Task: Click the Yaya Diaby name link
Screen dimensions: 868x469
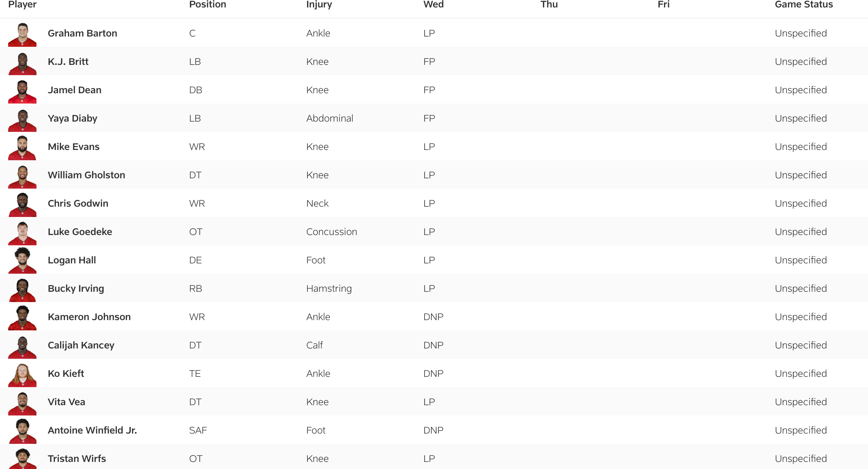Action: (x=72, y=118)
